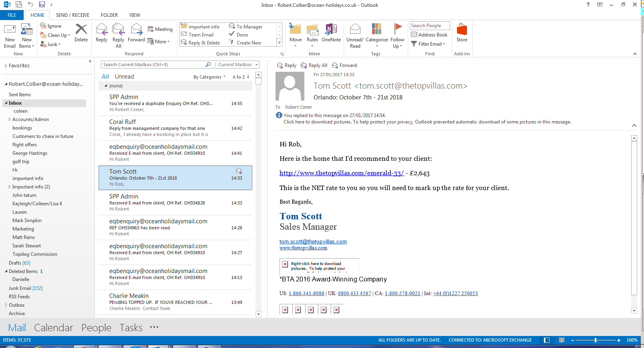This screenshot has width=644, height=348.
Task: Switch to the SEND / RECEIVE tab
Action: (72, 15)
